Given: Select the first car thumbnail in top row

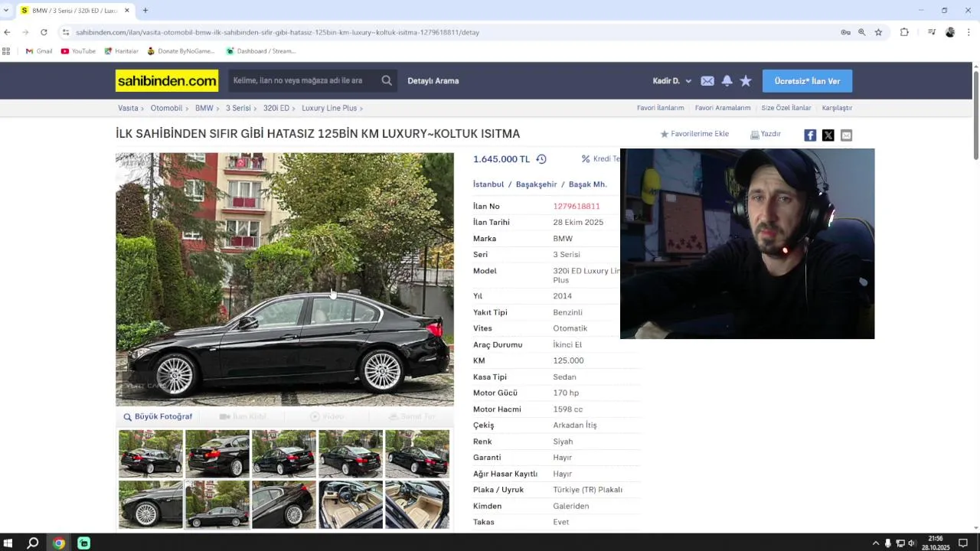Looking at the screenshot, I should pyautogui.click(x=151, y=454).
